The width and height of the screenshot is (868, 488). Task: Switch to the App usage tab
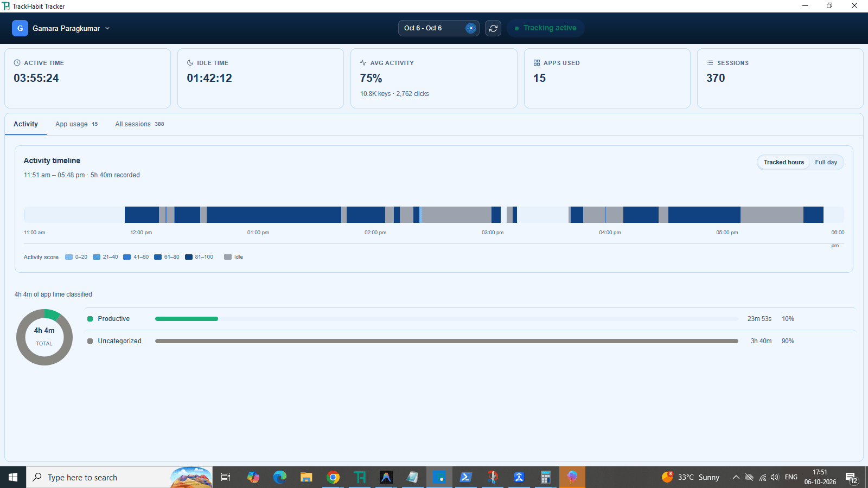point(76,124)
